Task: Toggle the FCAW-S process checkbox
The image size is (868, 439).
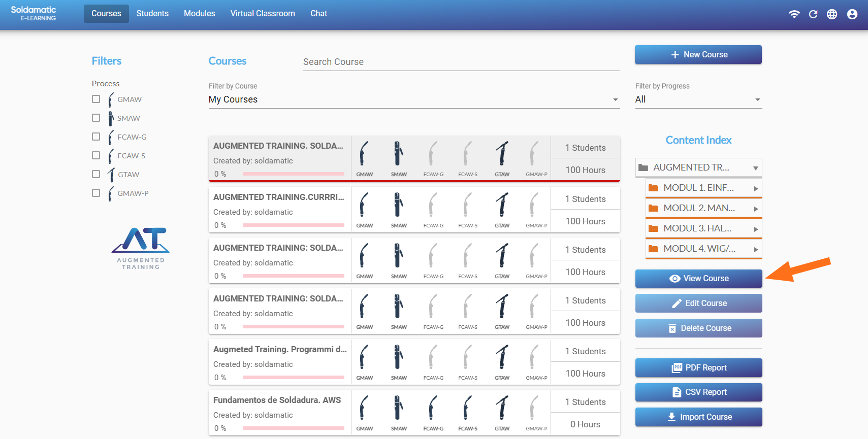Action: pyautogui.click(x=96, y=155)
